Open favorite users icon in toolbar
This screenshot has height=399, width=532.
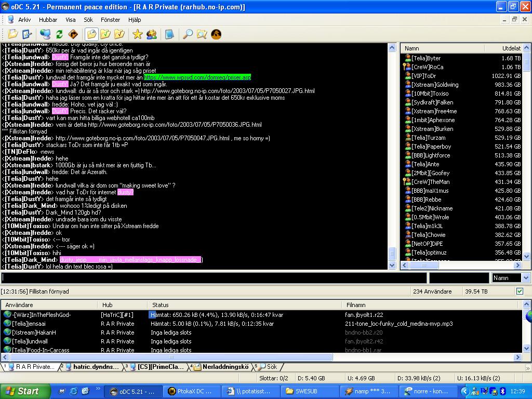tap(151, 34)
